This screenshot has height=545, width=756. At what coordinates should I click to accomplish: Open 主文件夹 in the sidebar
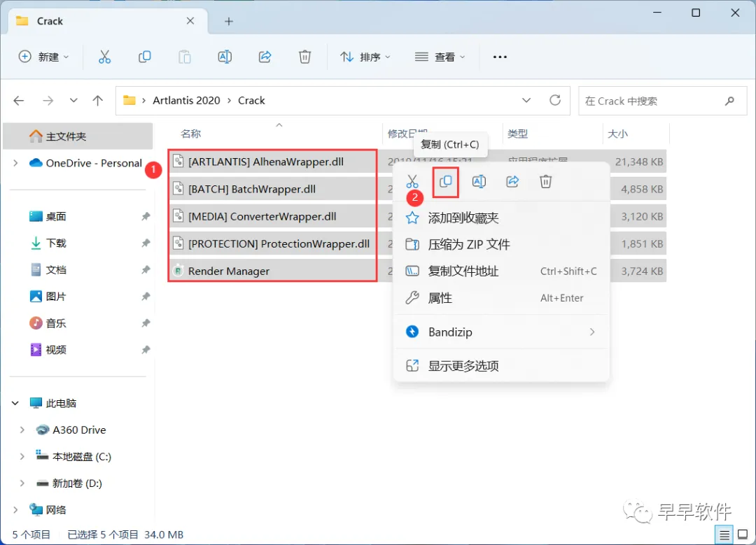(78, 136)
